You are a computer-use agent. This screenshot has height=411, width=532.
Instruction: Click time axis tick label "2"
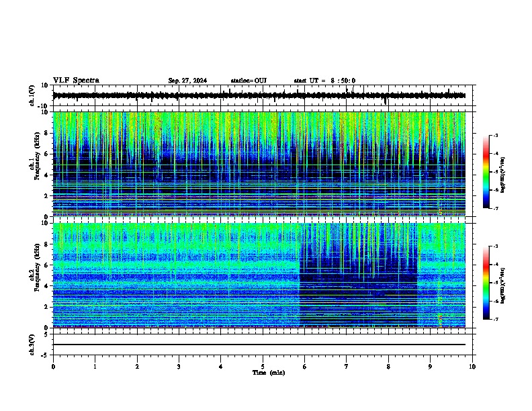(137, 367)
